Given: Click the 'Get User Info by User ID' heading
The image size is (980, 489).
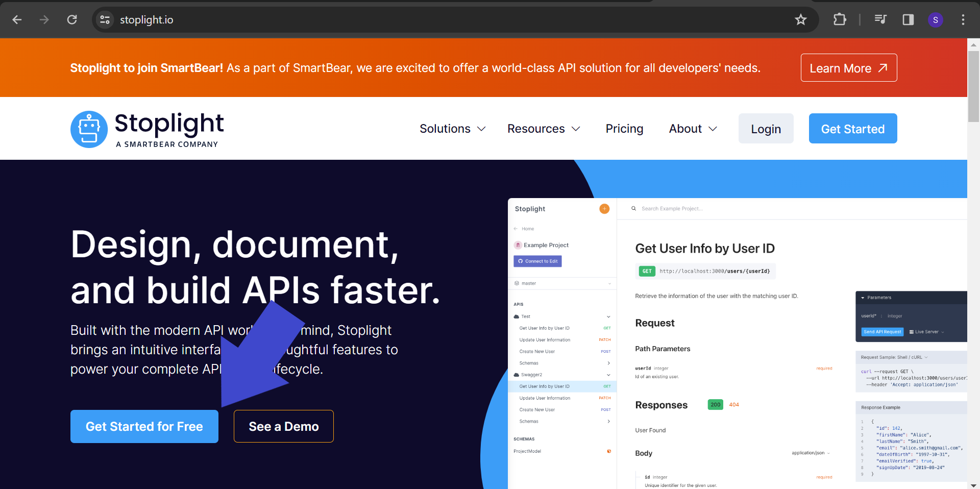Looking at the screenshot, I should pyautogui.click(x=705, y=249).
